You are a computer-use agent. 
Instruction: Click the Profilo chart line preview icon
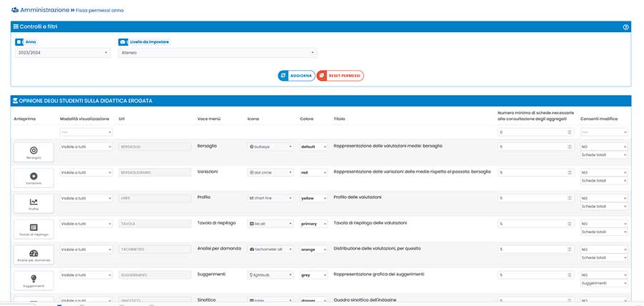coord(34,202)
